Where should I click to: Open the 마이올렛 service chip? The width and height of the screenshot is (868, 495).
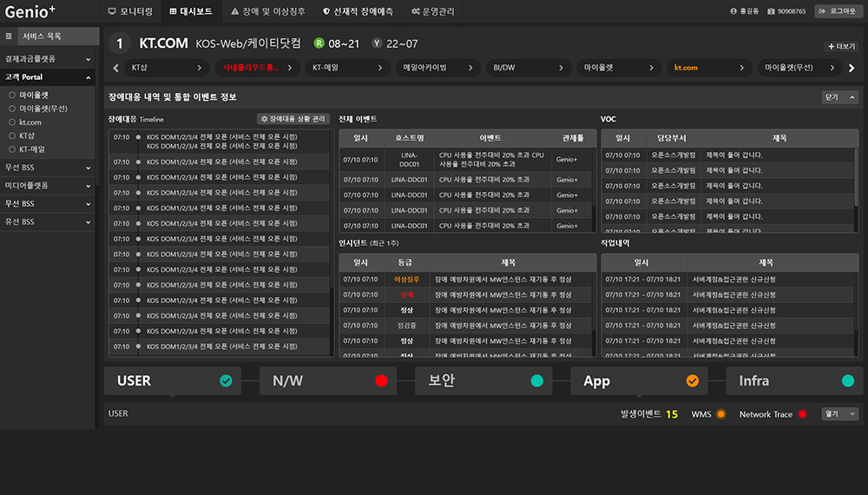(619, 68)
